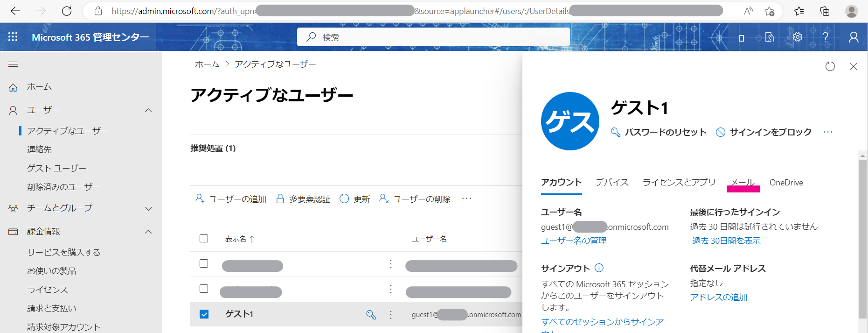Viewport: 868px width, 333px height.
Task: Open 過去 30日間を表示 link
Action: 726,241
